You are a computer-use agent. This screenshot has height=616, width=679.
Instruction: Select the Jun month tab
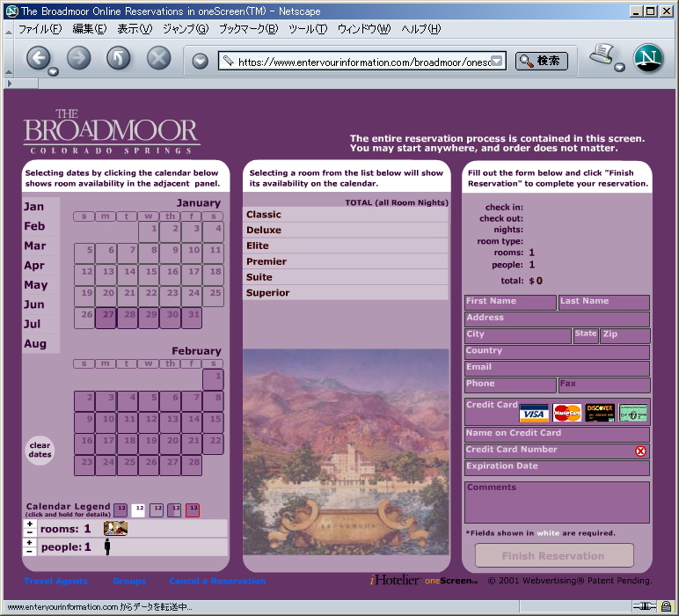[x=40, y=304]
